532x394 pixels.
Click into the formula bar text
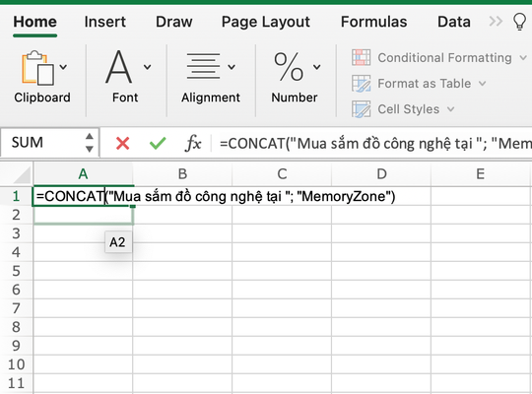pos(375,143)
